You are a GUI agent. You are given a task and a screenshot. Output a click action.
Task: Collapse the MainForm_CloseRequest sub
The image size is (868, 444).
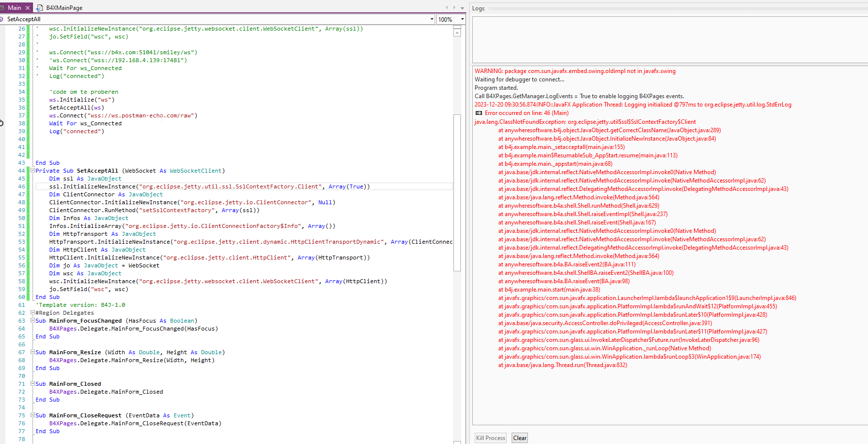33,415
